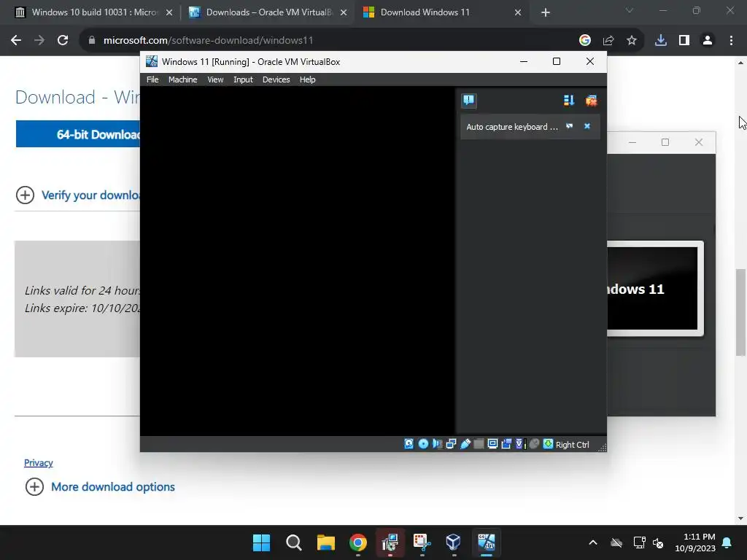Click the gray shared folders icon in status bar
This screenshot has height=560, width=747.
tap(479, 444)
